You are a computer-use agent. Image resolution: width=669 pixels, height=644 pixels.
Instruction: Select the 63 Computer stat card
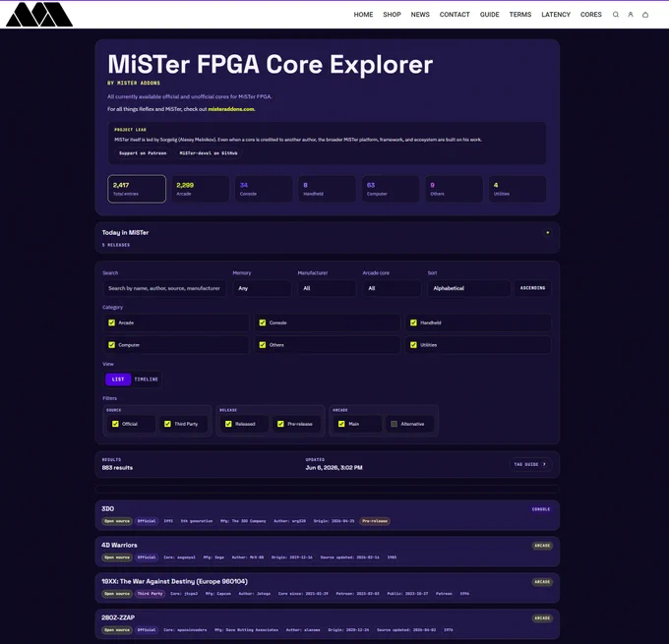point(391,189)
